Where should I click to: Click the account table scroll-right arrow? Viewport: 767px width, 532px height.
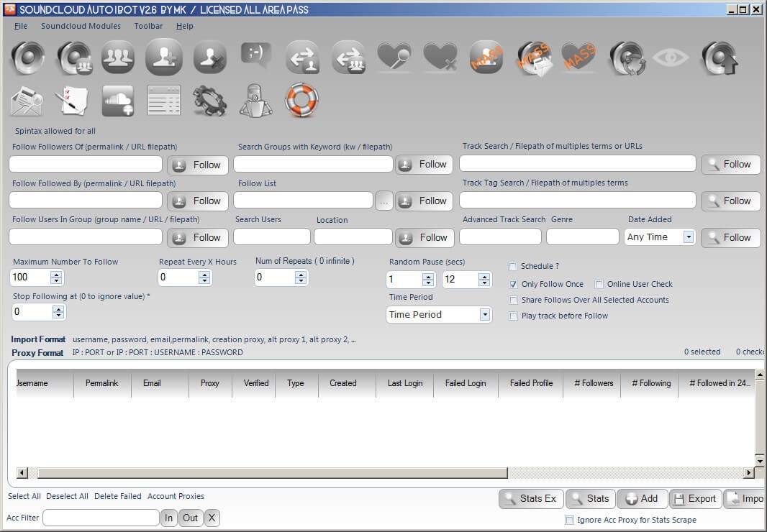748,473
